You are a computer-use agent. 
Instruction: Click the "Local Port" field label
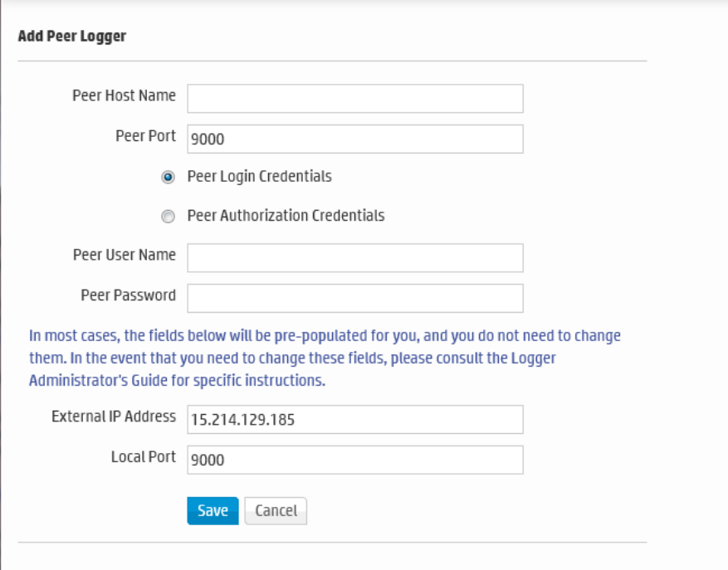(x=143, y=456)
